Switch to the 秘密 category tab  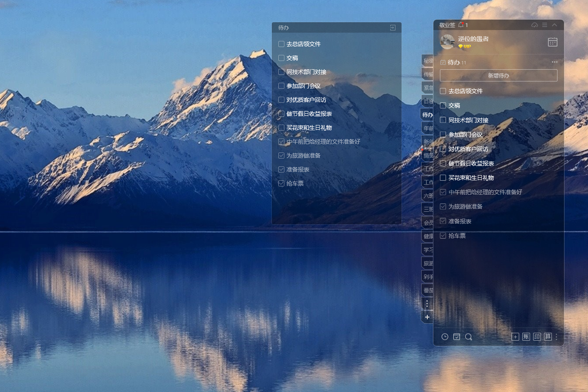coord(428,61)
